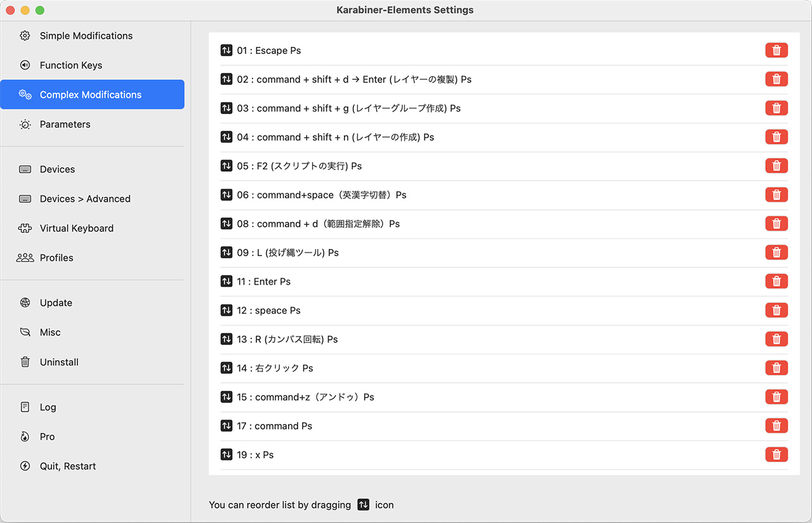Click reorder handle of rule 13 R
812x523 pixels.
(x=226, y=339)
